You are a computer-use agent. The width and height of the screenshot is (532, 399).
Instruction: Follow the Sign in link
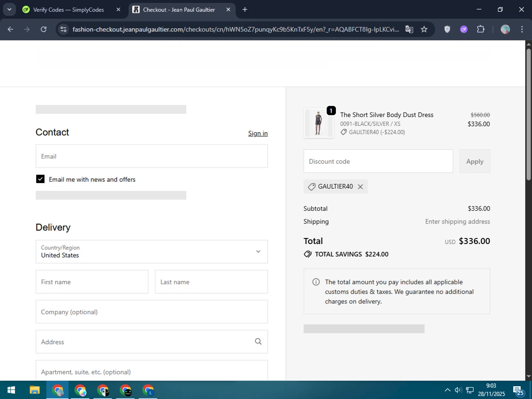(258, 133)
